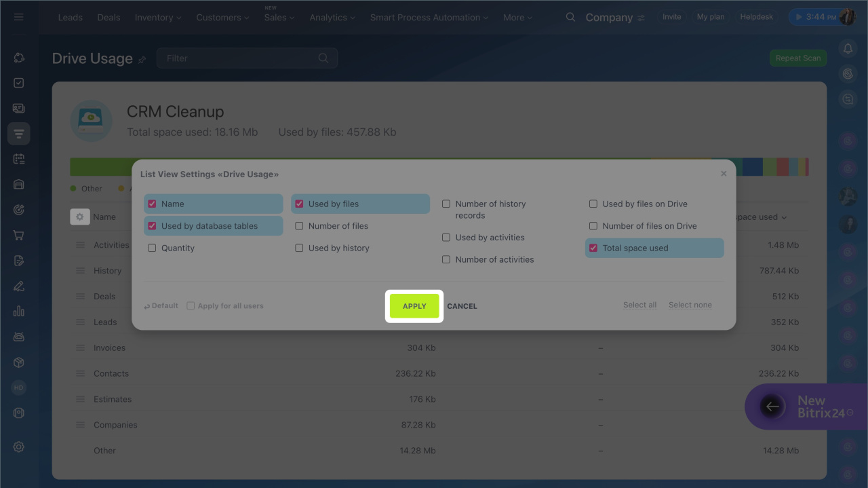Image resolution: width=868 pixels, height=488 pixels.
Task: Click the search magnifier in top bar
Action: tap(570, 17)
